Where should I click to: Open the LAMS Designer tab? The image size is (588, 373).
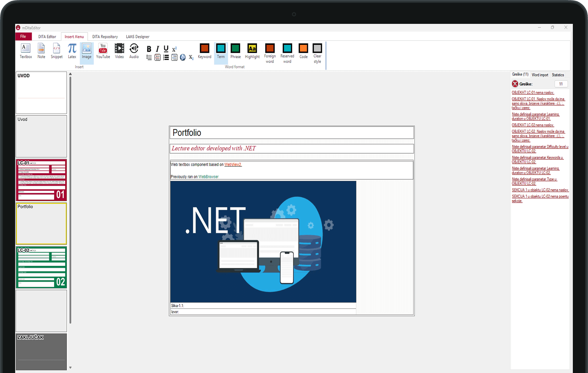tap(138, 37)
